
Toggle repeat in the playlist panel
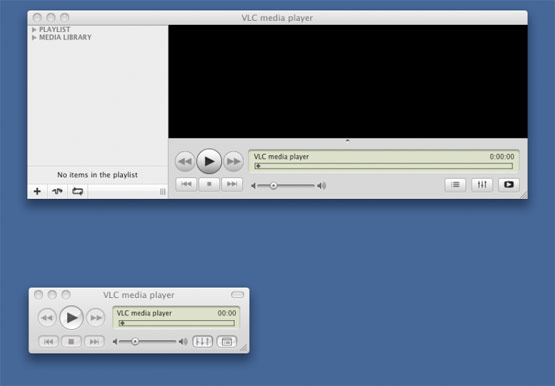[x=78, y=191]
